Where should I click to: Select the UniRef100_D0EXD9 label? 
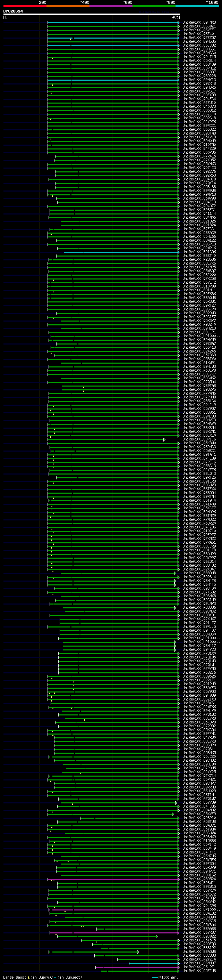pyautogui.click(x=199, y=95)
